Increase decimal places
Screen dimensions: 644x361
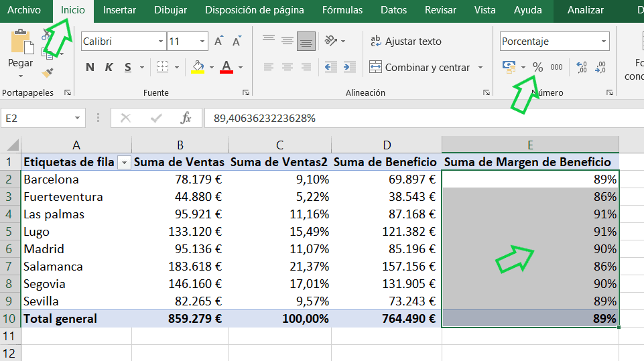(582, 67)
